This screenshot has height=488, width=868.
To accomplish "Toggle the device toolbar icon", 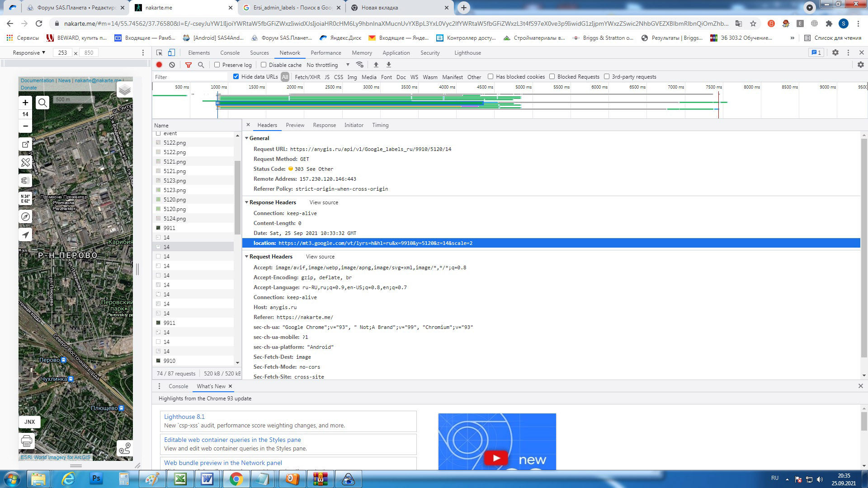I will tap(171, 53).
